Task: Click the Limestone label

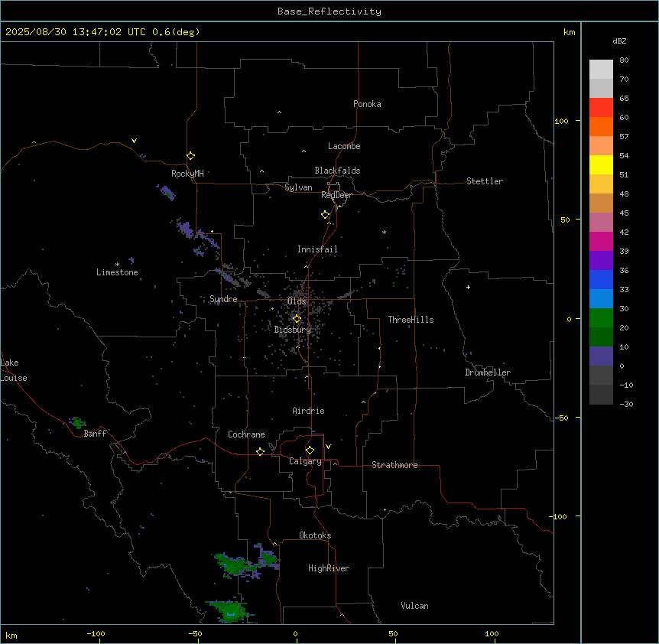Action: pyautogui.click(x=117, y=272)
